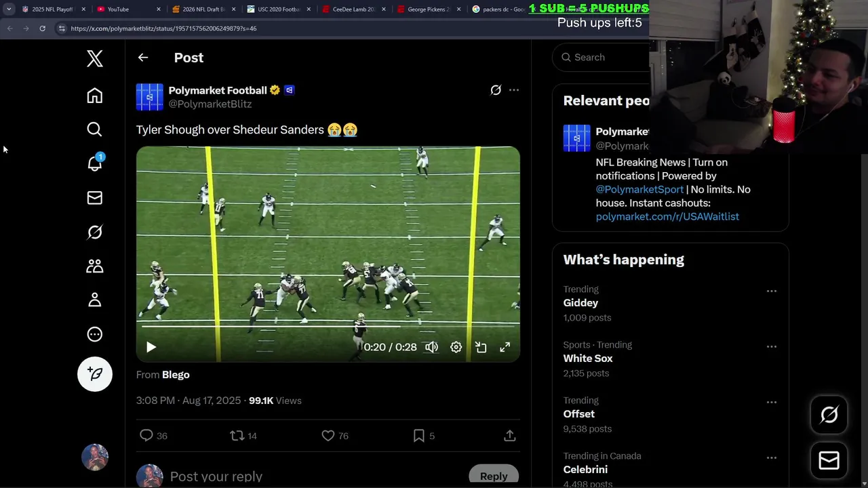Open the options menu for Giddey trend
Image resolution: width=868 pixels, height=488 pixels.
tap(772, 291)
